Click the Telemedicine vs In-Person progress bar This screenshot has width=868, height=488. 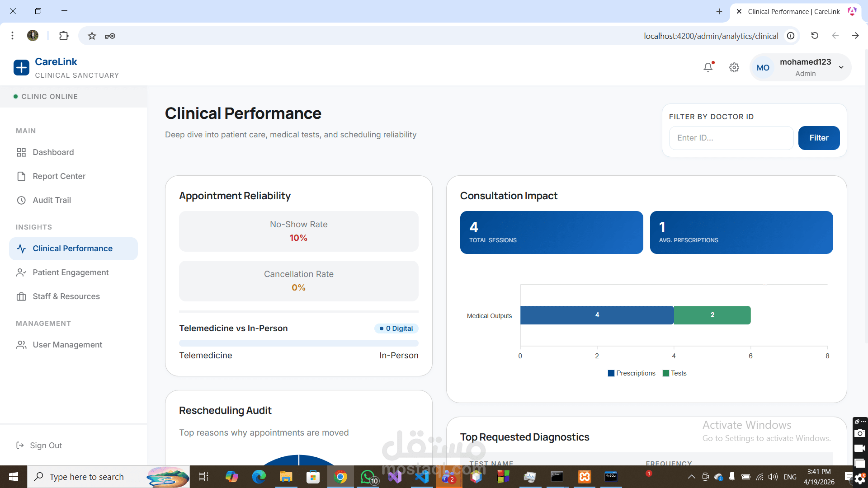click(x=298, y=343)
